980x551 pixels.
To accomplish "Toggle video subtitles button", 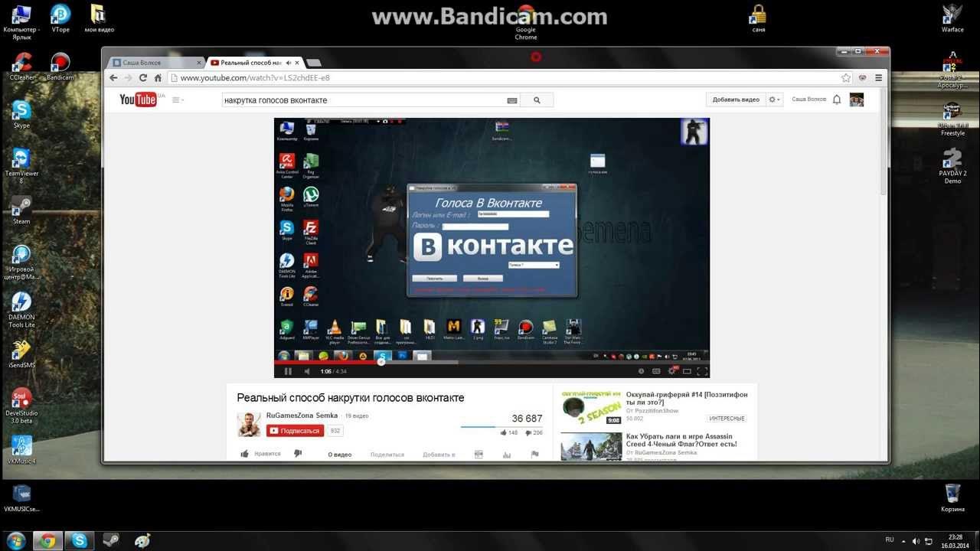I will [656, 371].
